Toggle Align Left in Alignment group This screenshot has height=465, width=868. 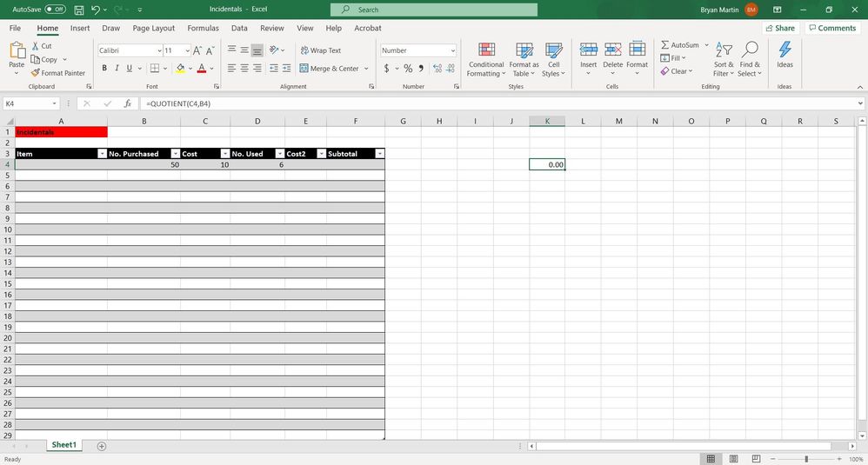pos(231,68)
